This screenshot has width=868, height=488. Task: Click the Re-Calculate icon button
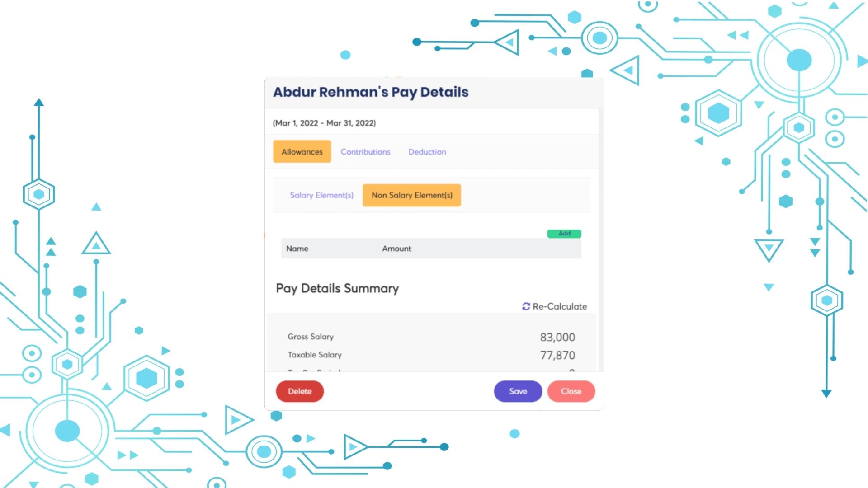pyautogui.click(x=526, y=305)
